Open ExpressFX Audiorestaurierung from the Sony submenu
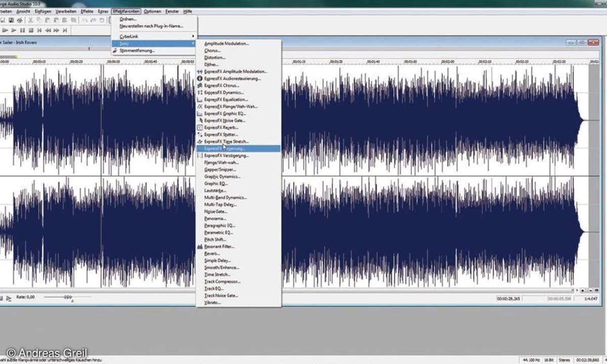Image resolution: width=607 pixels, height=364 pixels. [x=238, y=79]
